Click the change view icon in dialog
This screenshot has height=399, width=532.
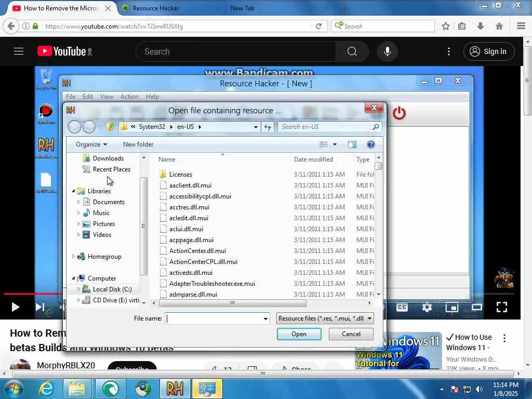(324, 144)
